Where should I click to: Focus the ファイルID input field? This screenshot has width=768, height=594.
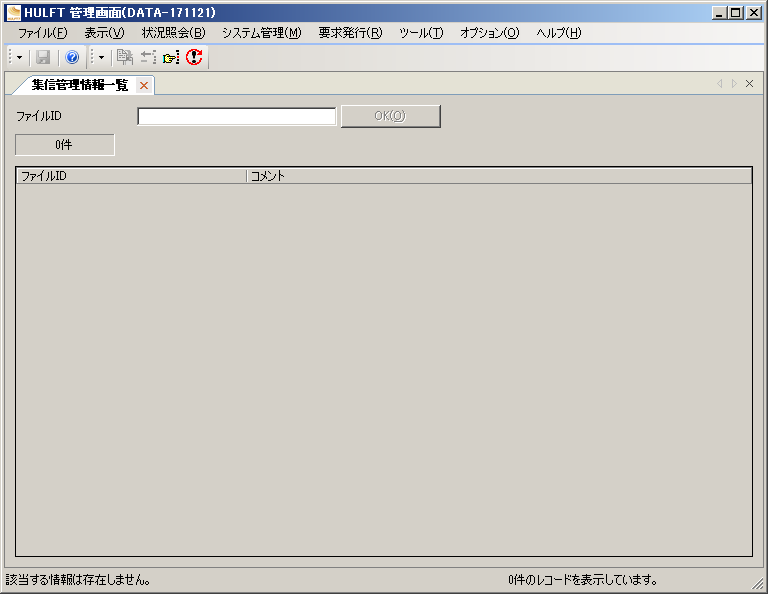(x=237, y=117)
